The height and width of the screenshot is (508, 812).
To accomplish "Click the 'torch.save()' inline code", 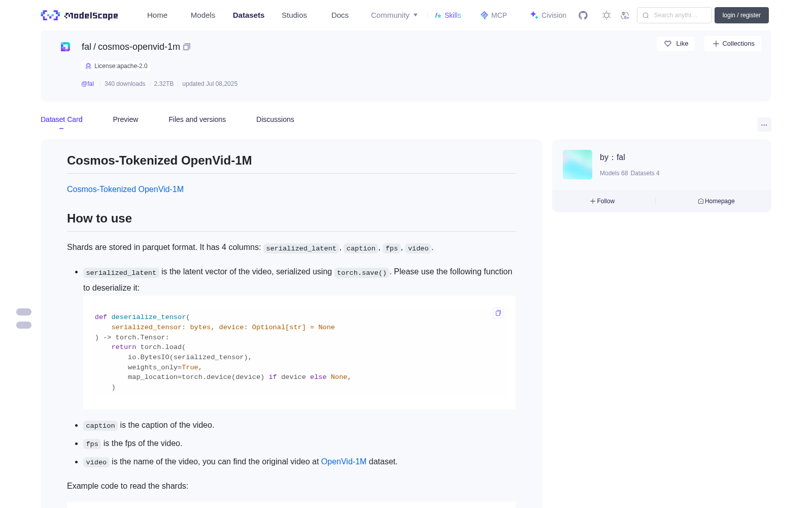I will 362,272.
